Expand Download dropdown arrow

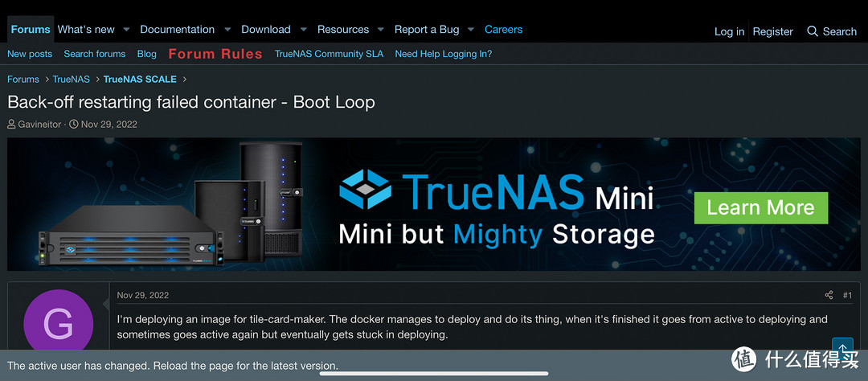click(x=303, y=30)
